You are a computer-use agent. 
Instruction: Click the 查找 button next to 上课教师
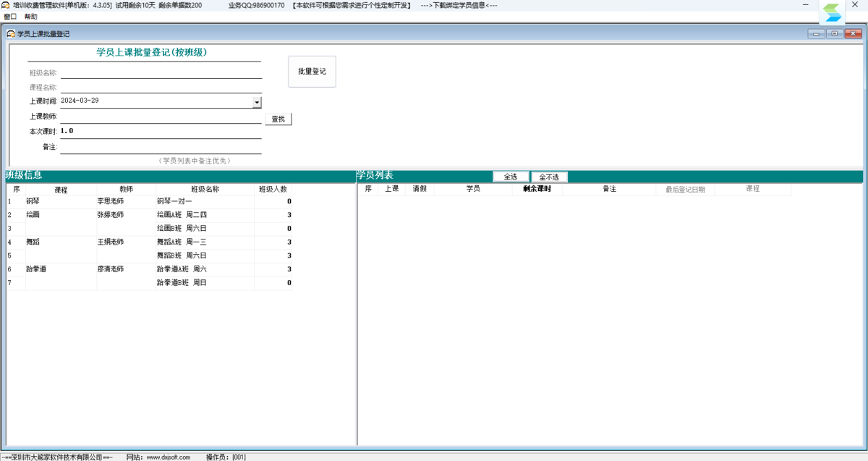coord(278,119)
